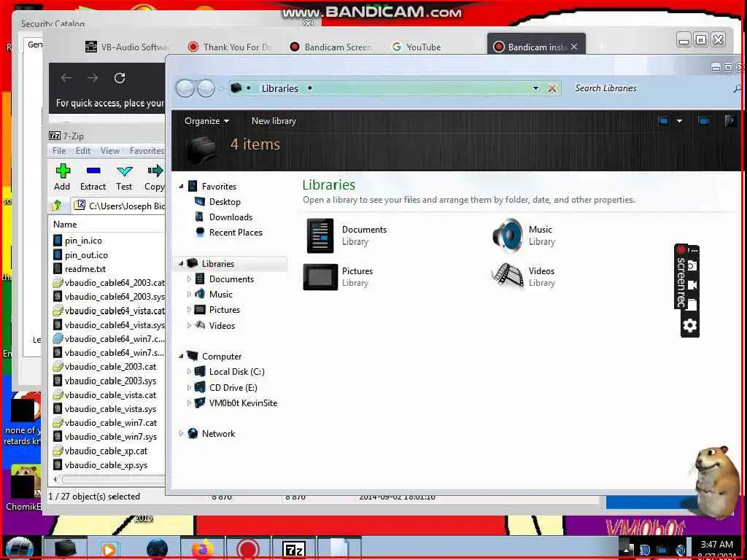Switch to the Bandicam Screen tab

pyautogui.click(x=331, y=47)
